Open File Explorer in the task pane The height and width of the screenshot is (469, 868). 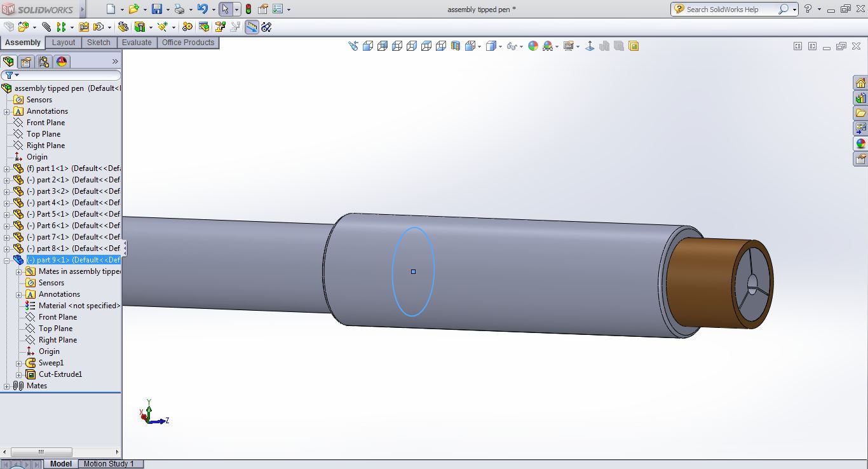tap(860, 113)
